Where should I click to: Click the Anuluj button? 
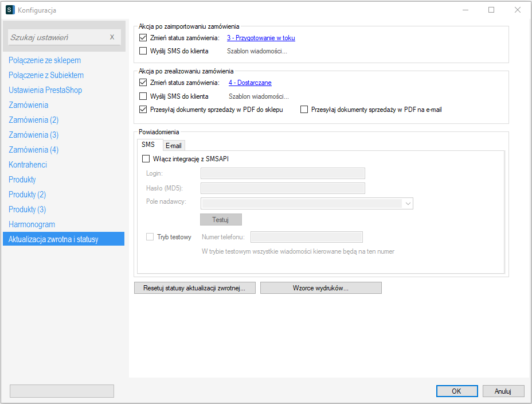click(503, 391)
